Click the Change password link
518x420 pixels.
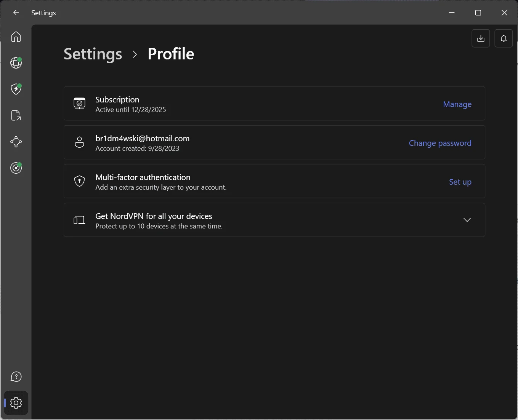(x=440, y=143)
